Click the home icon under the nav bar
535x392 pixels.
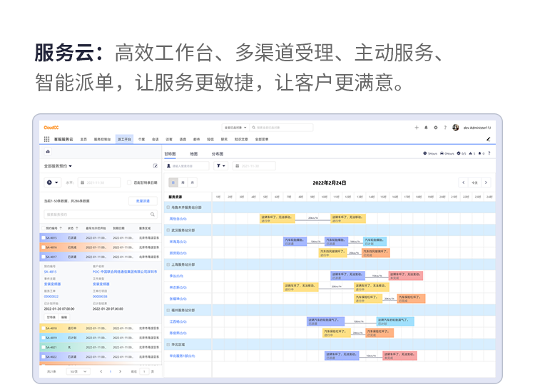[x=48, y=151]
